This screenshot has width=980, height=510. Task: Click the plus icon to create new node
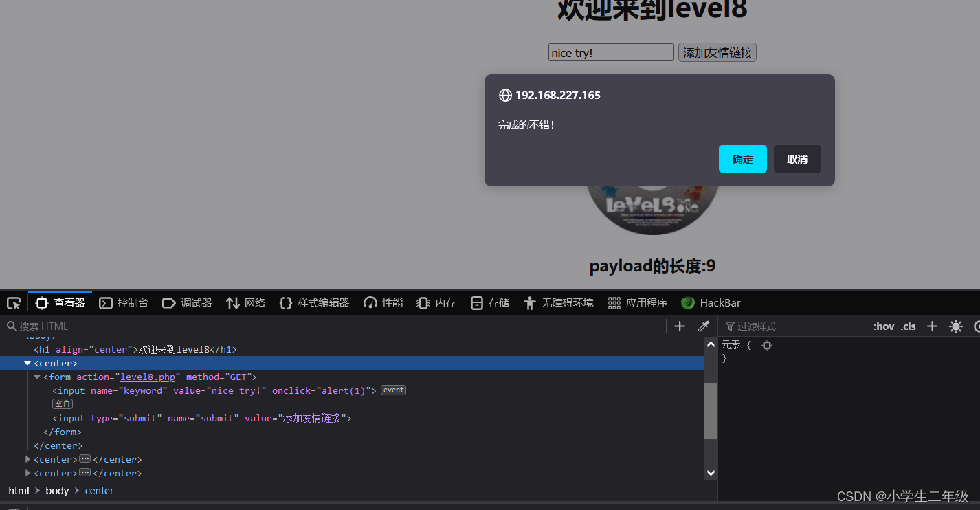(x=680, y=326)
